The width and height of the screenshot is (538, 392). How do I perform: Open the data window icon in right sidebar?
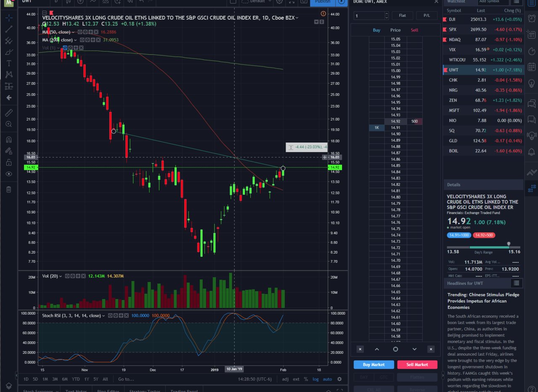(x=531, y=34)
